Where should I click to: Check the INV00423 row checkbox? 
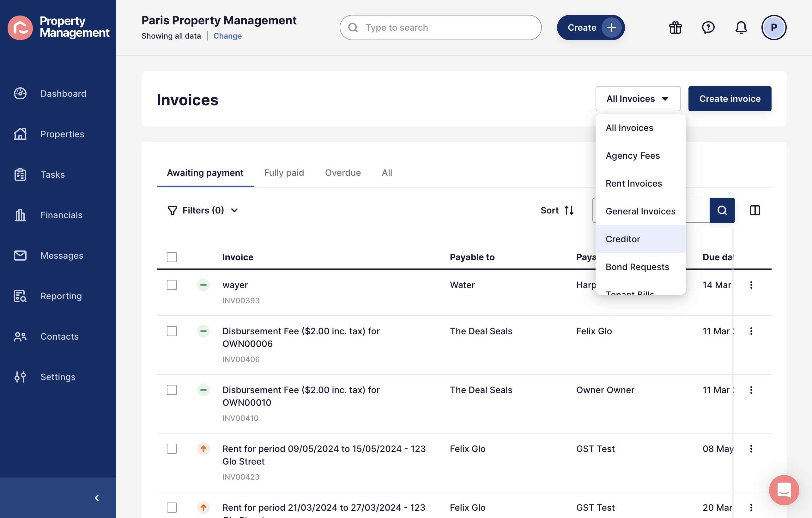click(x=172, y=448)
